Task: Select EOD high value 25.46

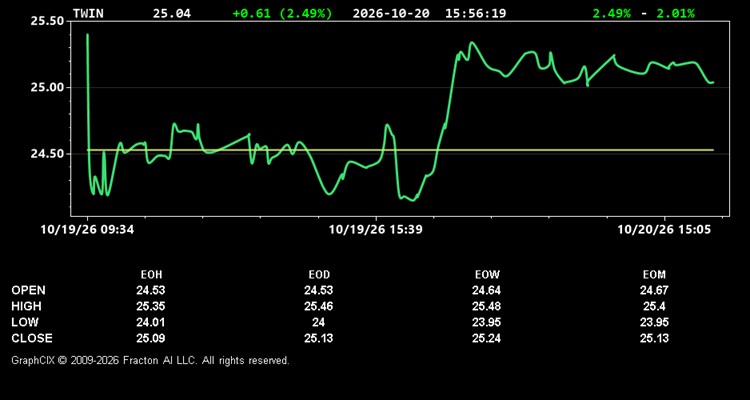Action: point(319,306)
